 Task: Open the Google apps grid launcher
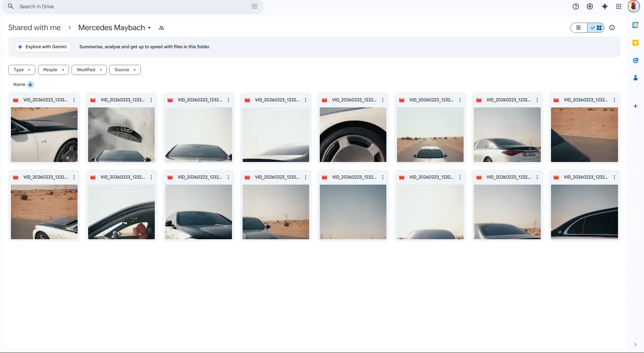point(619,6)
